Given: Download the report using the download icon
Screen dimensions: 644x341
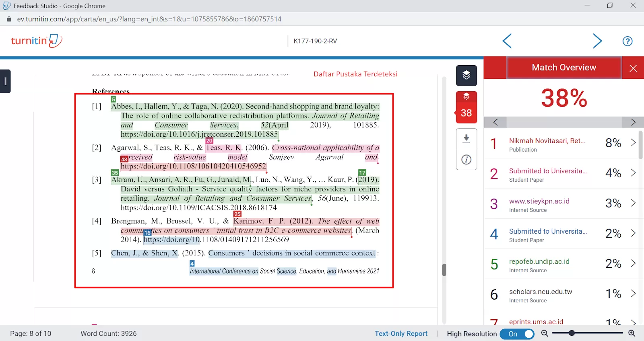Looking at the screenshot, I should pyautogui.click(x=466, y=139).
